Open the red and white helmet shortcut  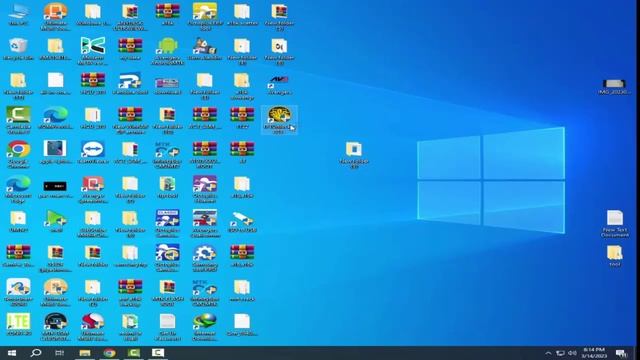pos(93,327)
